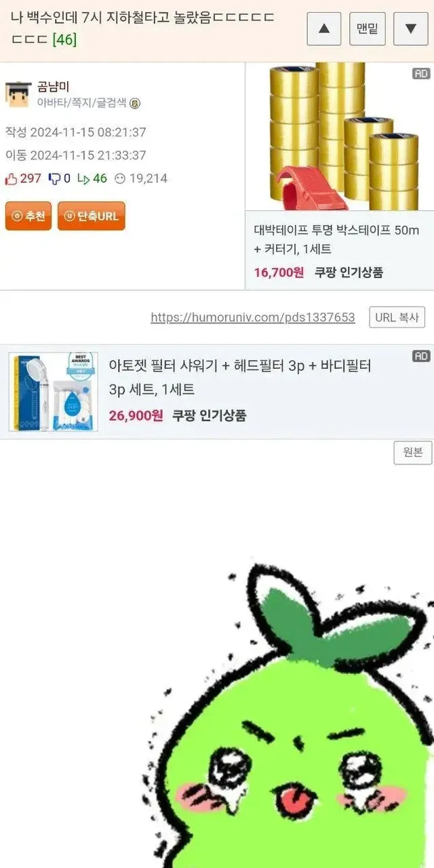This screenshot has height=868, width=434.
Task: Open the shower filter ad thumbnail
Action: (53, 392)
